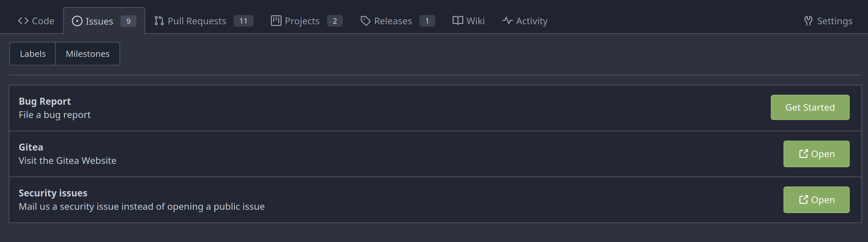Select the Issues tab

[104, 21]
